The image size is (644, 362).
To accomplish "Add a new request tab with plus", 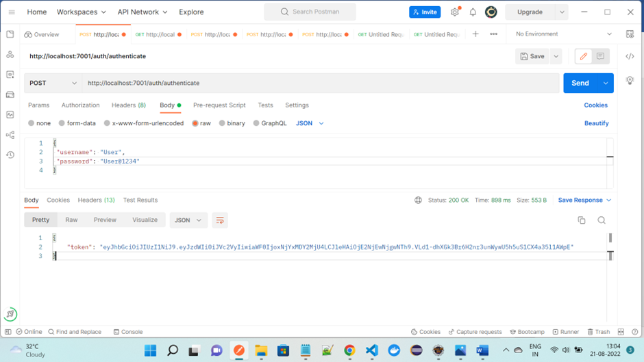I will click(x=475, y=34).
